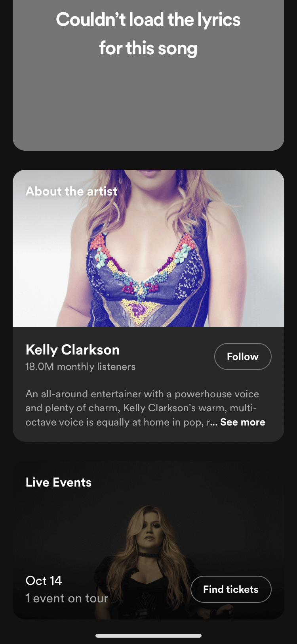297x644 pixels.
Task: Tap the Live Events heading
Action: [x=59, y=482]
